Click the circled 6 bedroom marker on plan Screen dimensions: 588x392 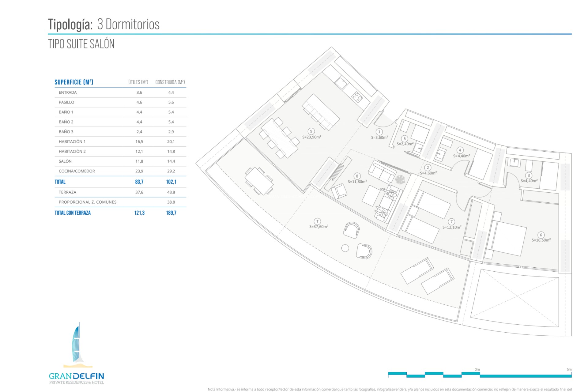pos(541,235)
